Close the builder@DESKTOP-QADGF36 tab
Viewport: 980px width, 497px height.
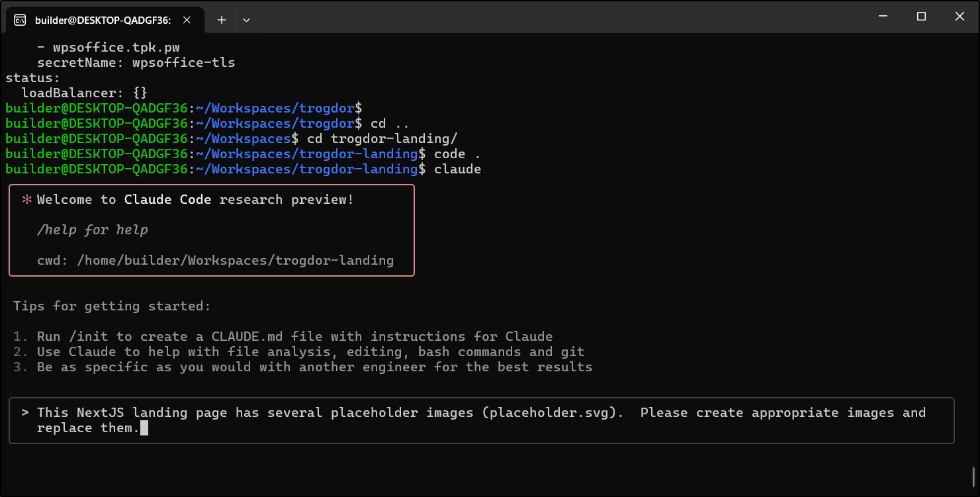tap(187, 20)
